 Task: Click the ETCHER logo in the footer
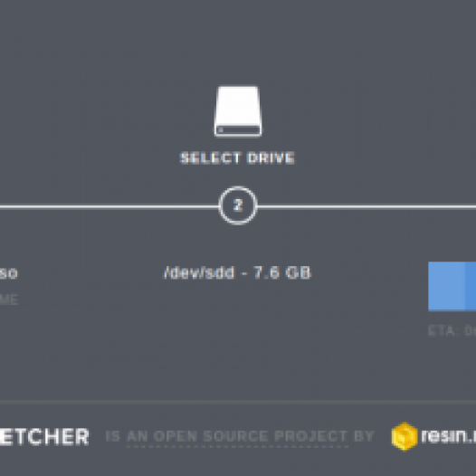[x=44, y=436]
